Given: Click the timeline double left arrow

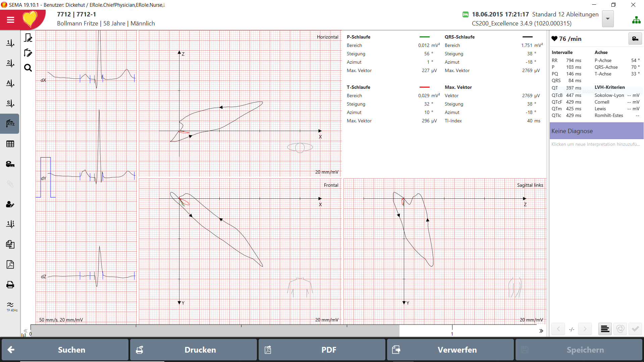Looking at the screenshot, I should click(x=25, y=331).
